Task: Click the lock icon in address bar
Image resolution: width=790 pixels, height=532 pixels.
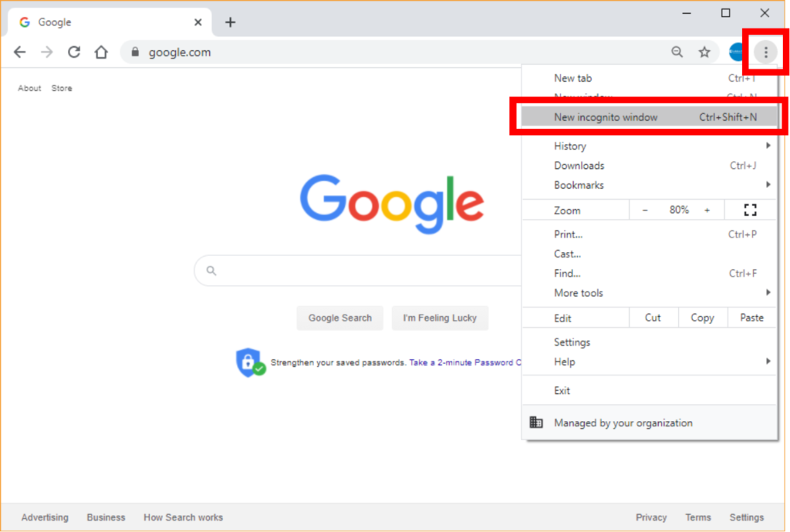Action: pyautogui.click(x=135, y=52)
